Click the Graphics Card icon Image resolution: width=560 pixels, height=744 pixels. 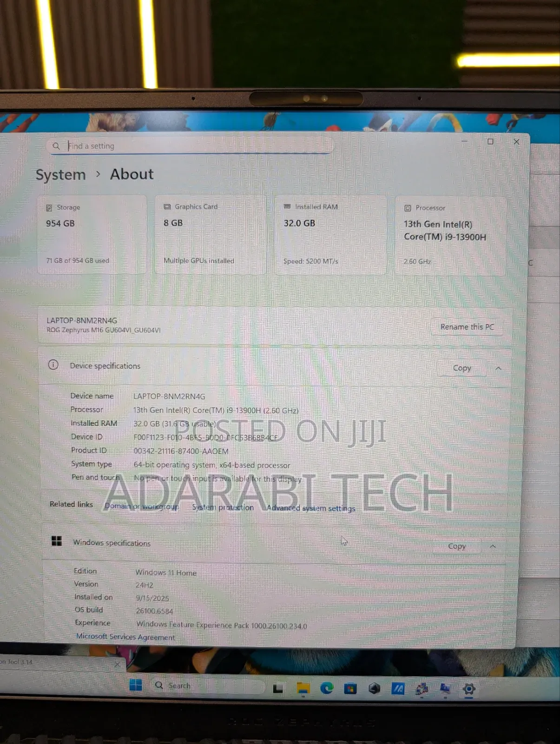coord(167,207)
